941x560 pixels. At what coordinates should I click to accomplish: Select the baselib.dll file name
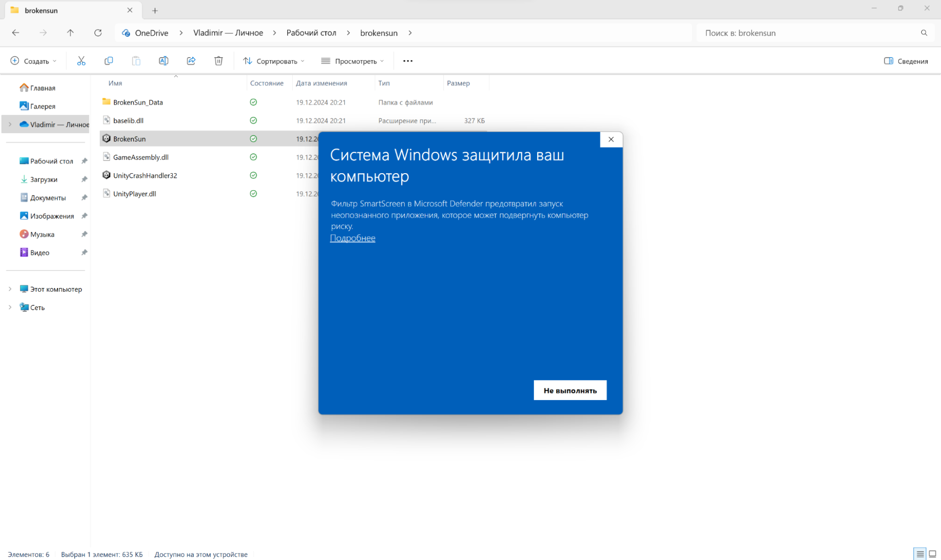pos(128,120)
